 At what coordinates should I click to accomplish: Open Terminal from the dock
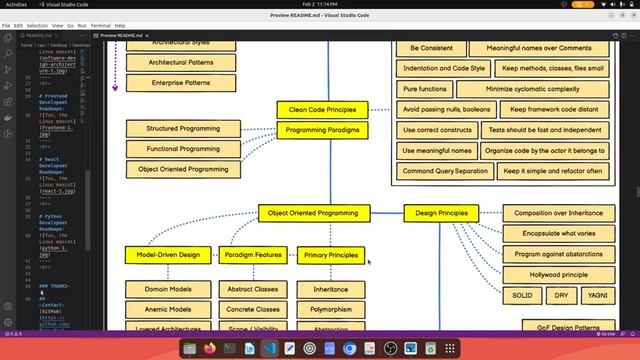pos(230,349)
